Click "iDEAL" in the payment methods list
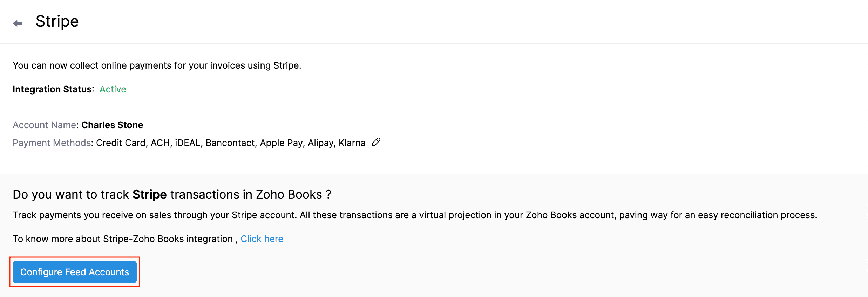 click(188, 143)
